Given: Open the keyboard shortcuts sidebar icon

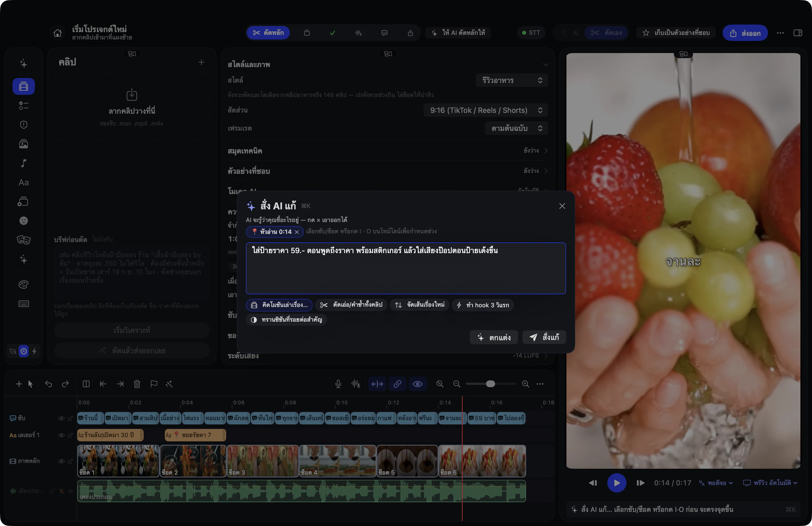Looking at the screenshot, I should coord(23,304).
